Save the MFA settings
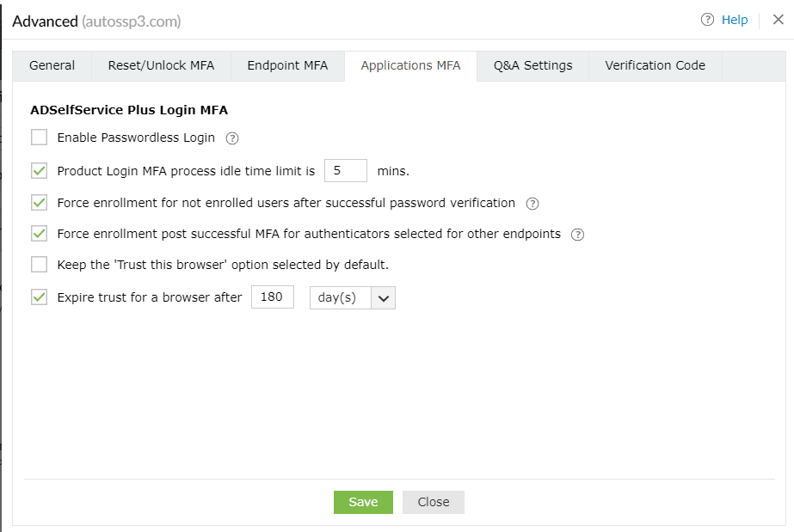This screenshot has width=794, height=532. pyautogui.click(x=363, y=502)
